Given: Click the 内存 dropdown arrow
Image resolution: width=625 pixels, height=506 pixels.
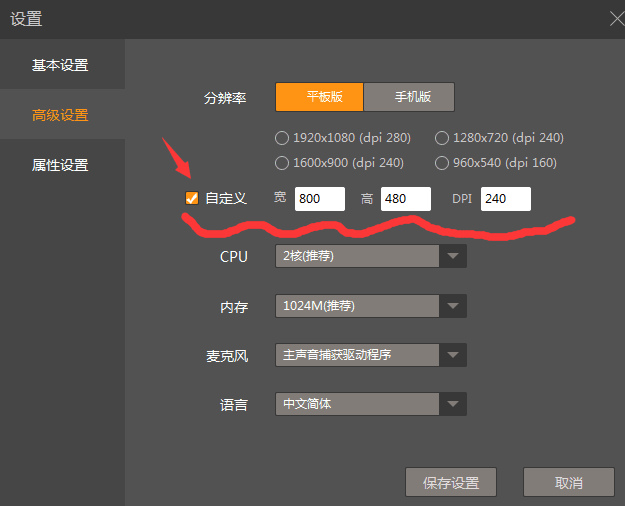Looking at the screenshot, I should tap(453, 306).
